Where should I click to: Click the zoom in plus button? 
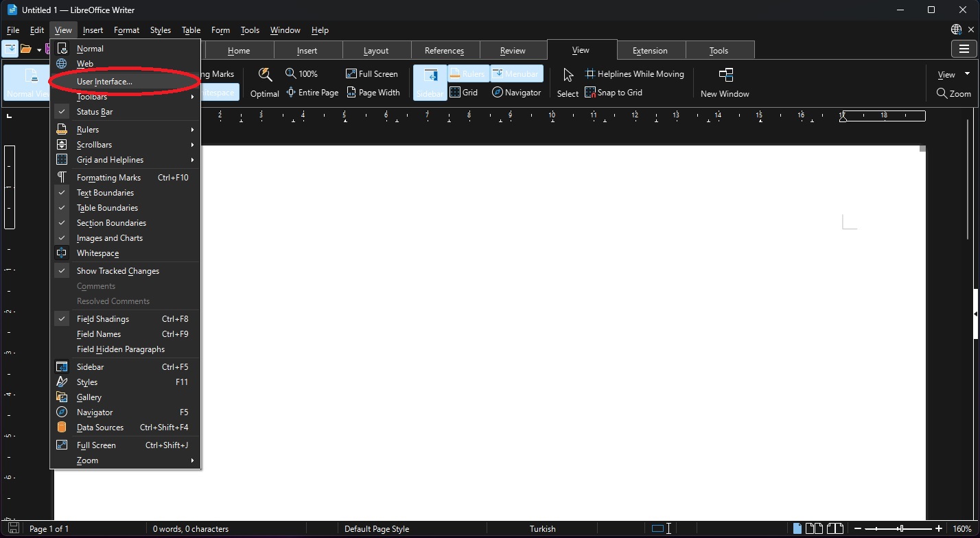(x=940, y=528)
